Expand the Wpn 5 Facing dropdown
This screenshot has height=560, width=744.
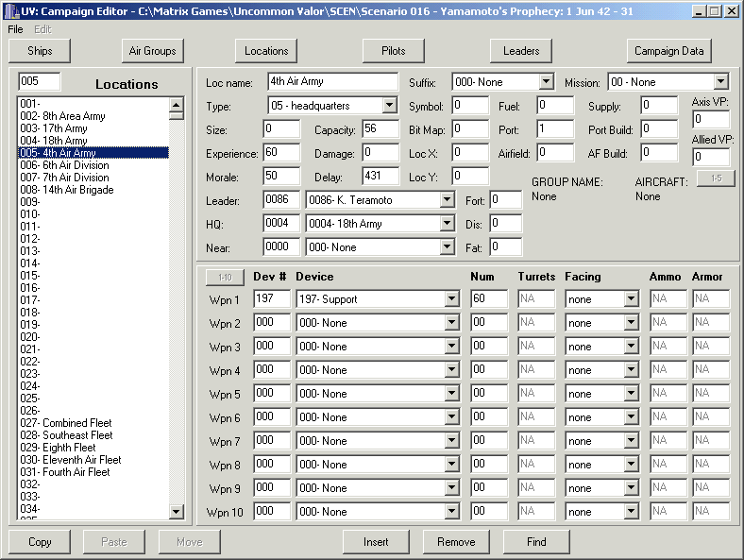point(631,394)
